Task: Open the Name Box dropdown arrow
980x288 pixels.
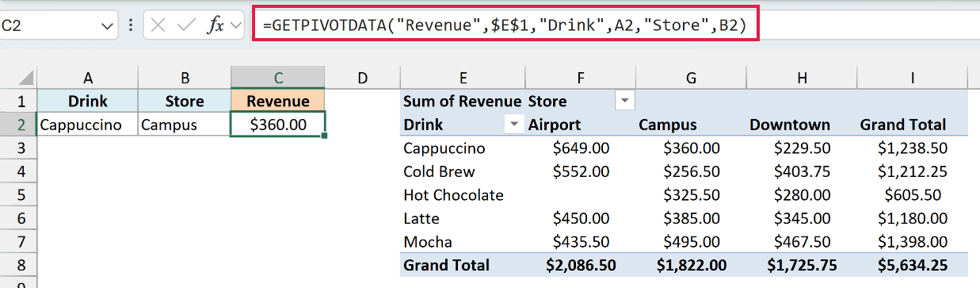Action: pos(107,25)
